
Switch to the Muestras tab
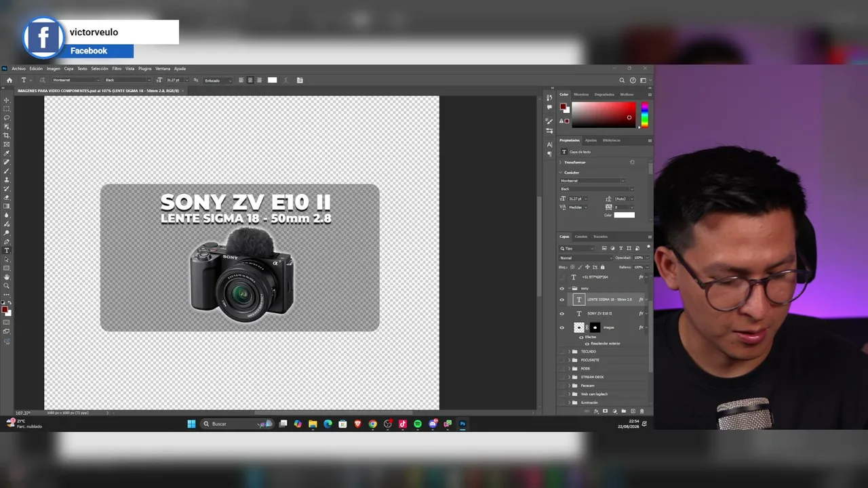click(581, 94)
